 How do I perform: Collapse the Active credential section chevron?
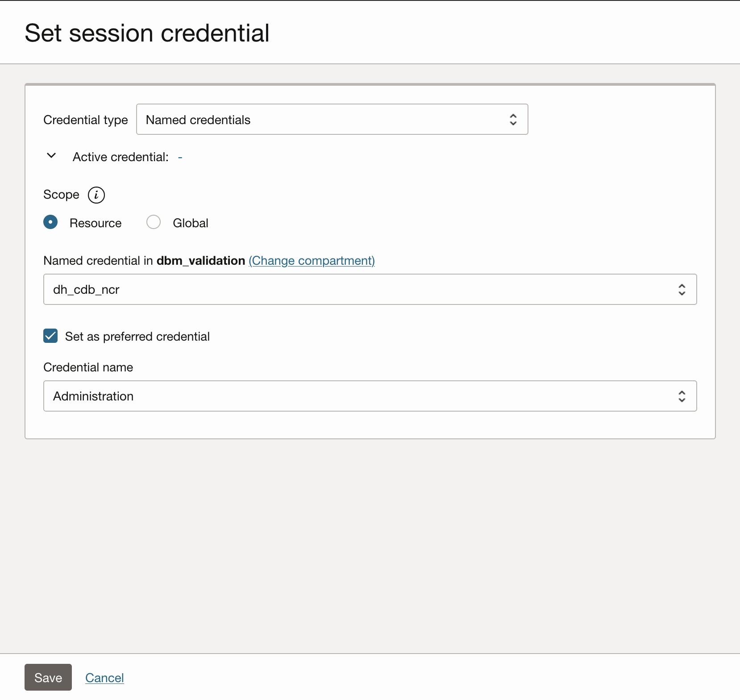coord(51,156)
